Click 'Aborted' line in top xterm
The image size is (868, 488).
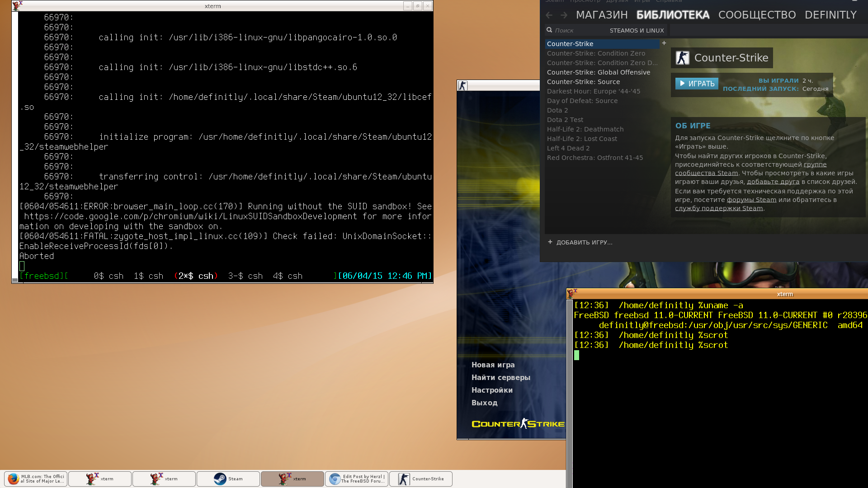[x=37, y=256]
